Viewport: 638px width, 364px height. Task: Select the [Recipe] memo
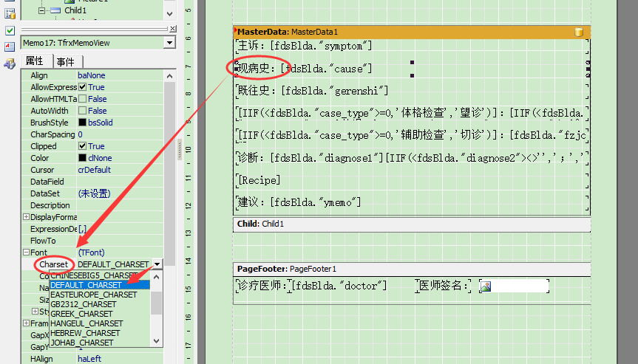click(413, 180)
